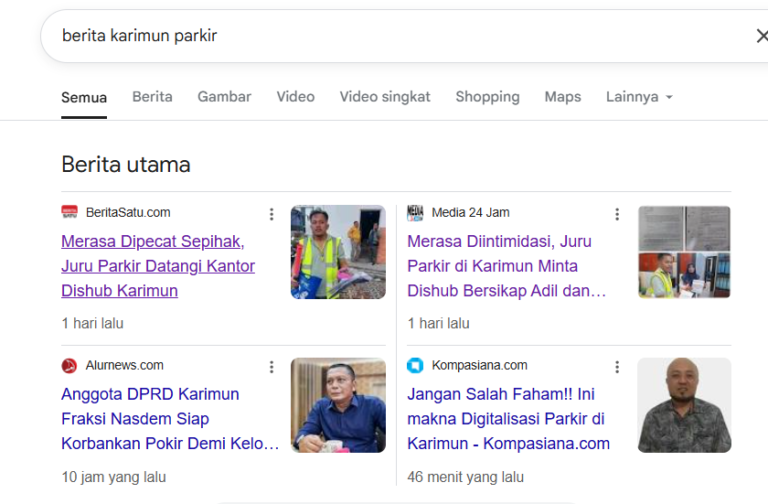Click the Media 24 Jam article thumbnail
This screenshot has height=504, width=768.
pyautogui.click(x=684, y=252)
